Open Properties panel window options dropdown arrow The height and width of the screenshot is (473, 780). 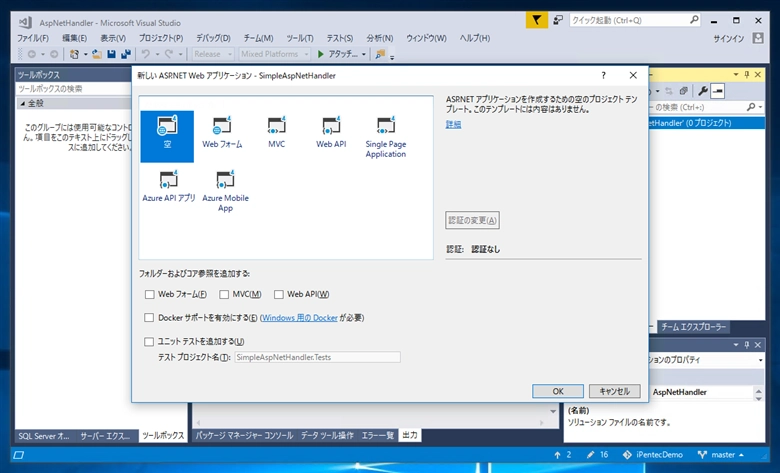point(736,345)
